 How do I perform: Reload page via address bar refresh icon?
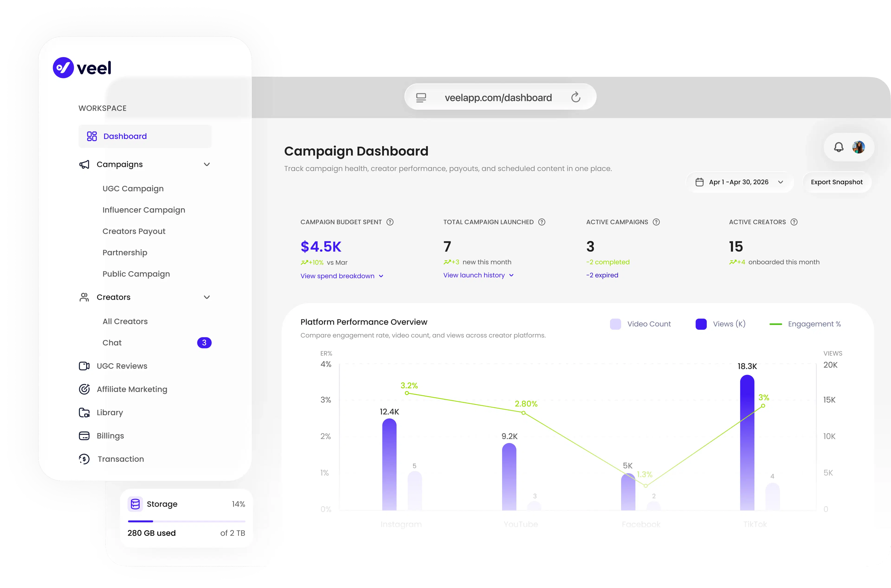pos(575,97)
